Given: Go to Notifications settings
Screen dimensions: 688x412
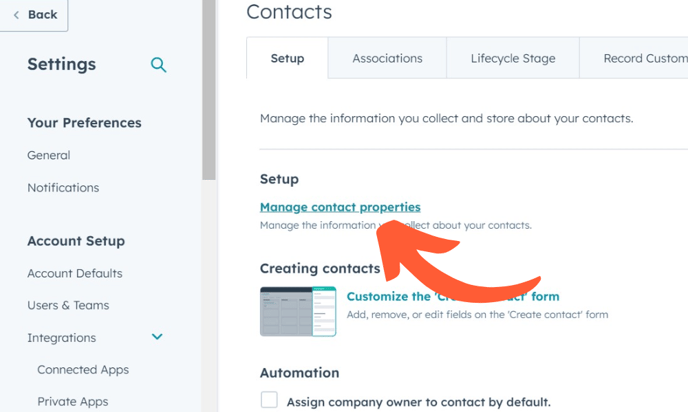Looking at the screenshot, I should click(x=63, y=187).
